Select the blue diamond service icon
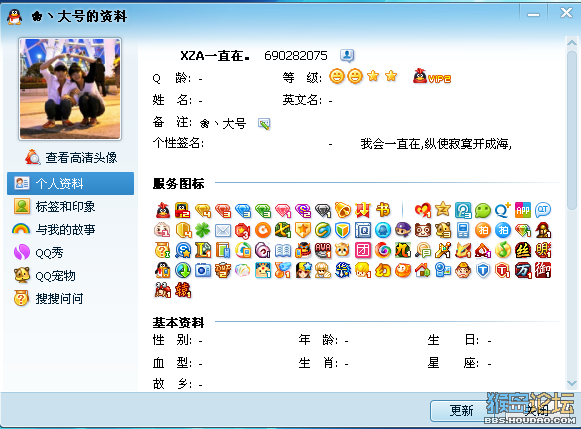Screen dimensions: 581x429 click(x=243, y=210)
